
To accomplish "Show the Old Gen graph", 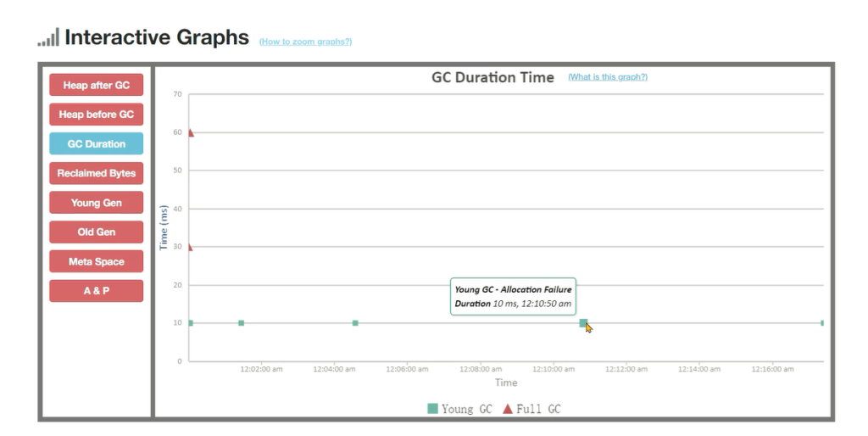I will (x=96, y=232).
